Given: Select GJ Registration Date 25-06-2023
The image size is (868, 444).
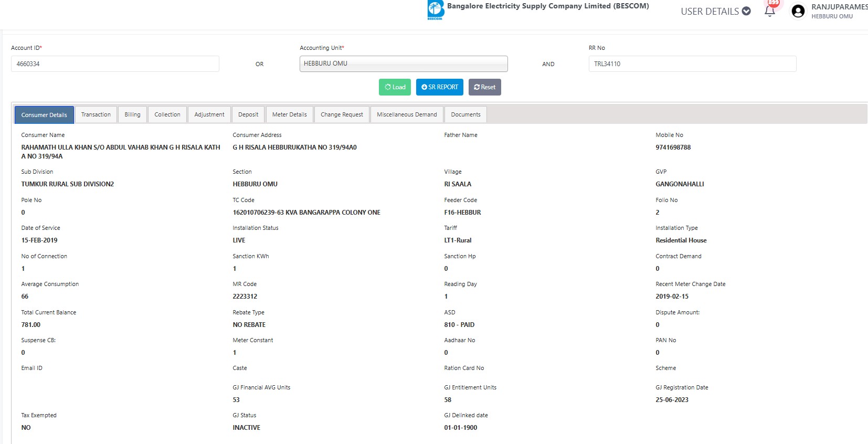Looking at the screenshot, I should (x=672, y=400).
